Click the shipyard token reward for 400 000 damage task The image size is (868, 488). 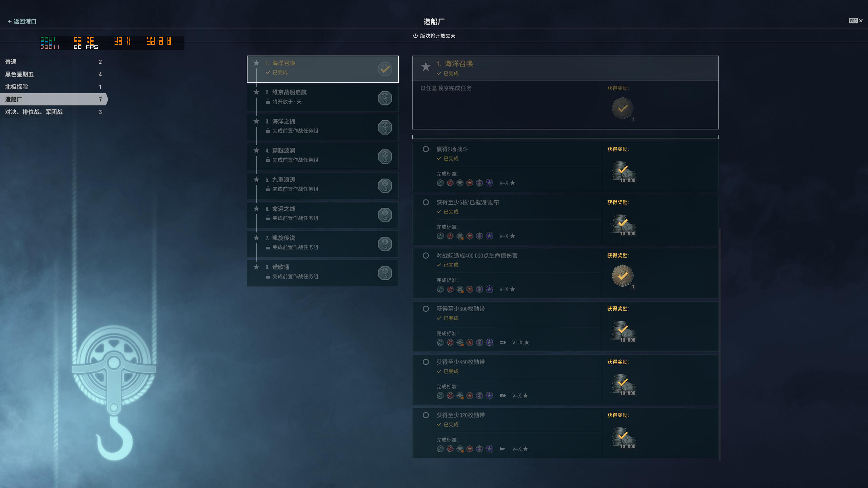(623, 276)
